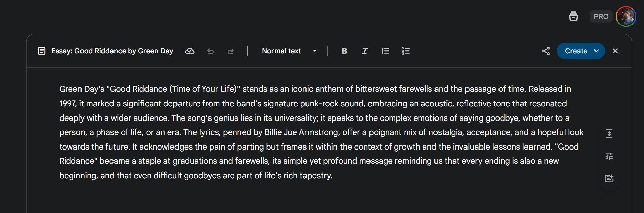Expand the Create button chevron
The height and width of the screenshot is (213, 644).
point(597,51)
